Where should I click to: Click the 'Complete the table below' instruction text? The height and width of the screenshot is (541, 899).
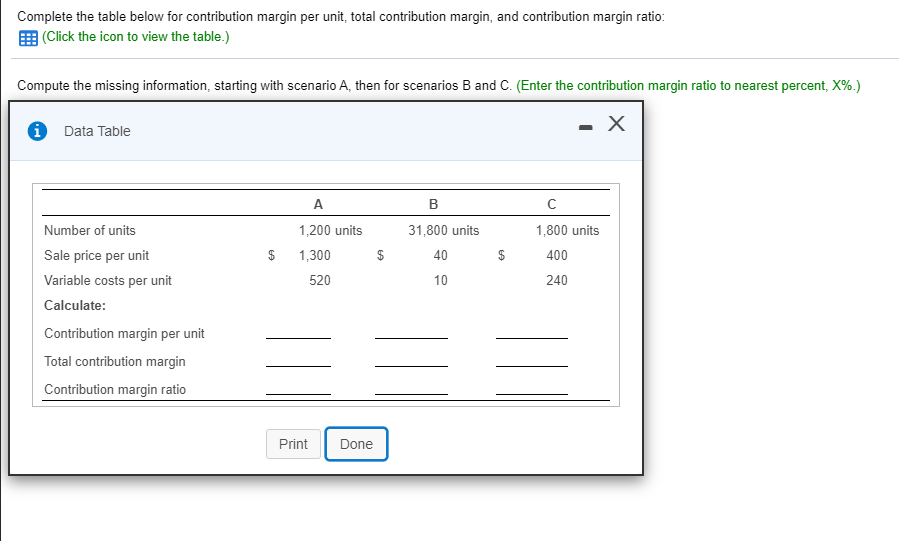341,17
